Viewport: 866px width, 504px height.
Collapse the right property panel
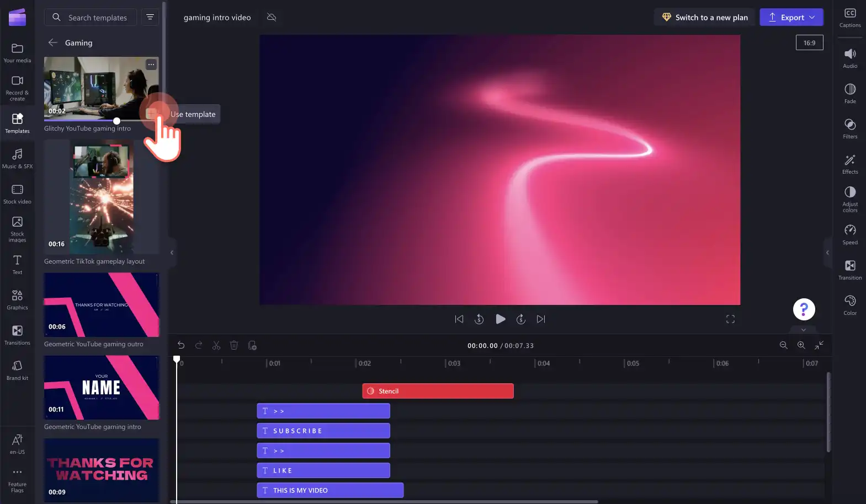(827, 253)
